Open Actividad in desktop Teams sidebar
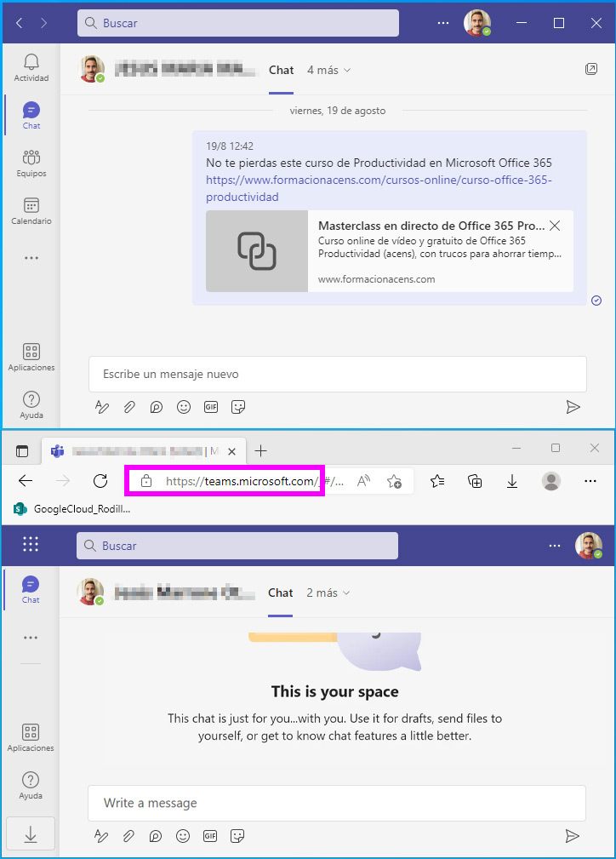The image size is (616, 859). pyautogui.click(x=31, y=68)
